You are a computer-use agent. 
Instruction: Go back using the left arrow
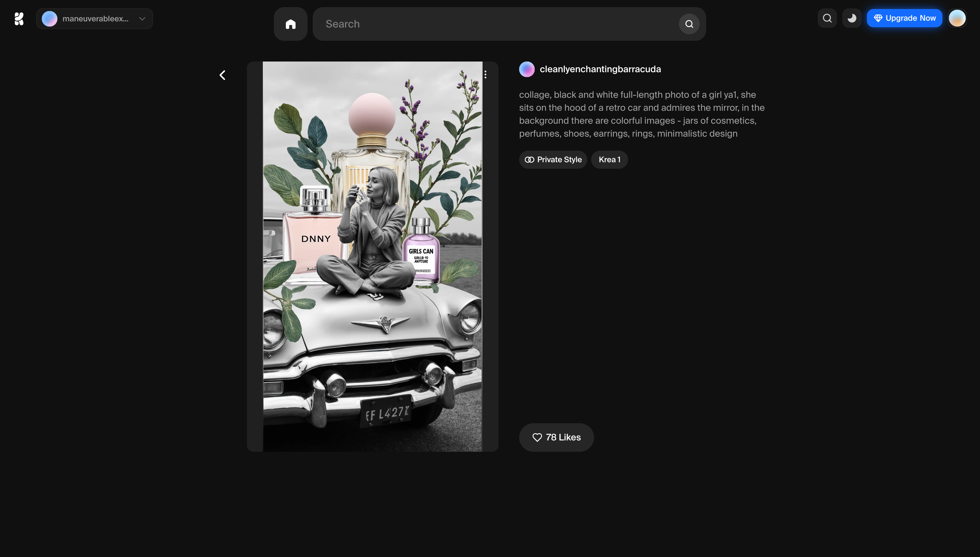222,75
